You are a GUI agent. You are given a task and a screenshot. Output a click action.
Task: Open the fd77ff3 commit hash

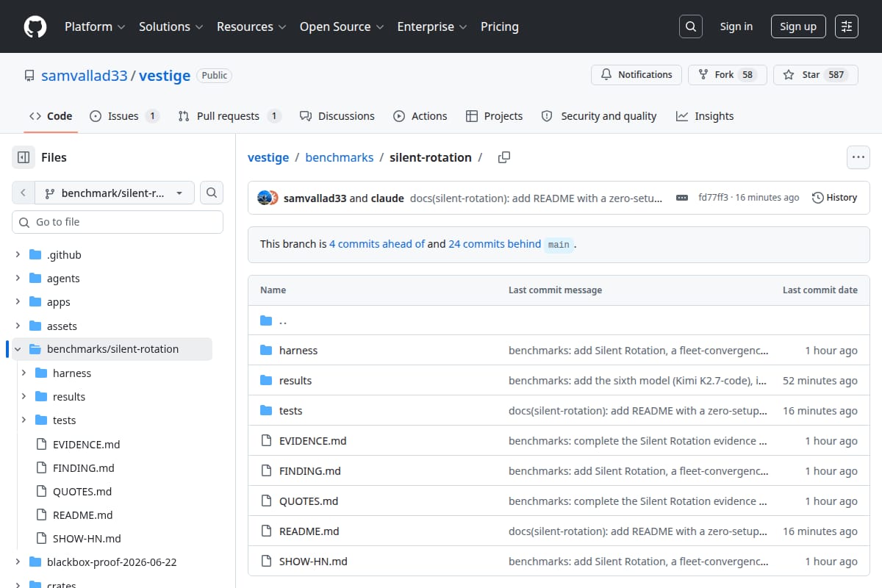[x=713, y=198]
